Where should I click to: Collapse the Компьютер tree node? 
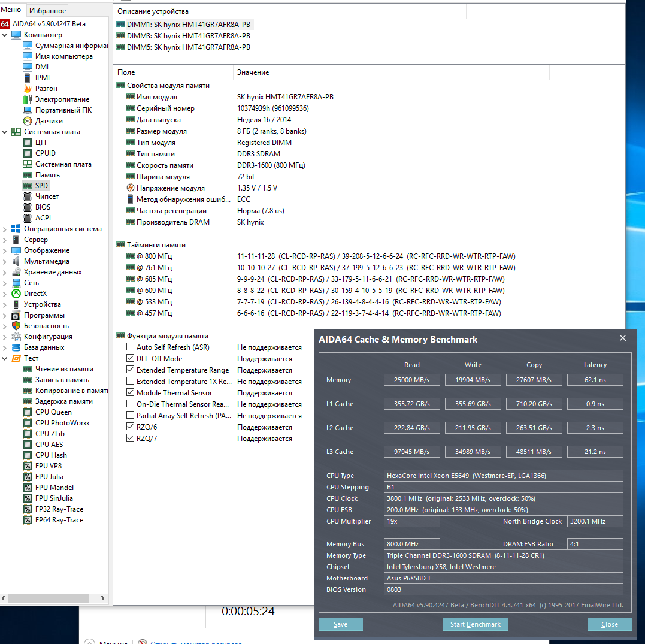click(x=5, y=35)
